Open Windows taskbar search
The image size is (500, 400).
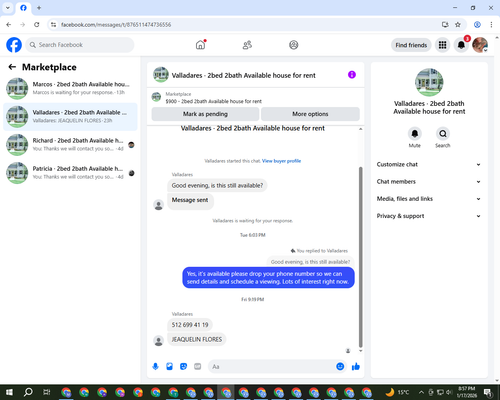click(x=28, y=392)
